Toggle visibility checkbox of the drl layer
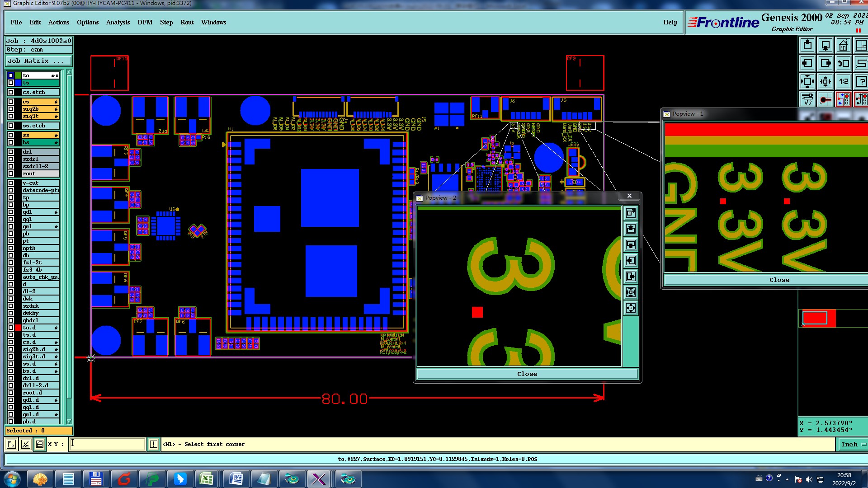This screenshot has height=488, width=868. (11, 152)
